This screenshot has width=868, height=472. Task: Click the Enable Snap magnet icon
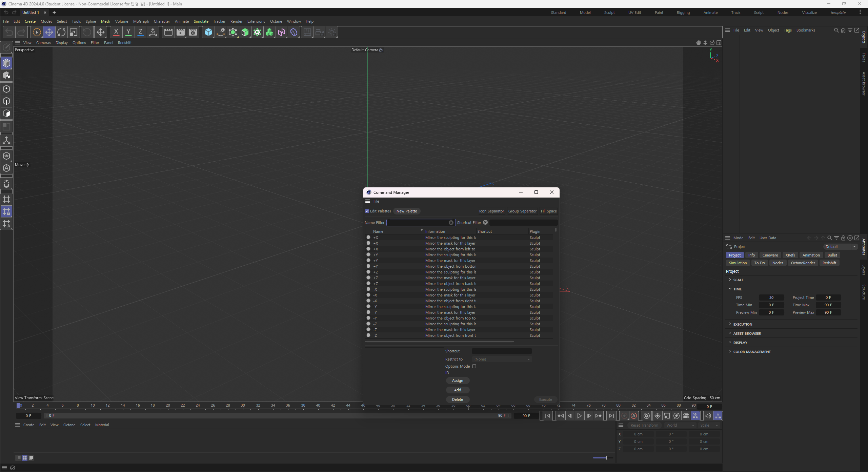[x=6, y=184]
